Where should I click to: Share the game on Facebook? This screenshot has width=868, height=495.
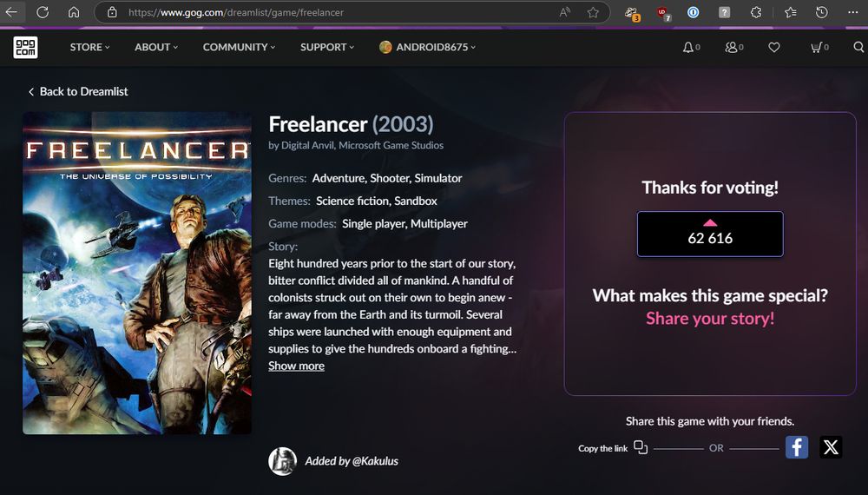[x=797, y=447]
